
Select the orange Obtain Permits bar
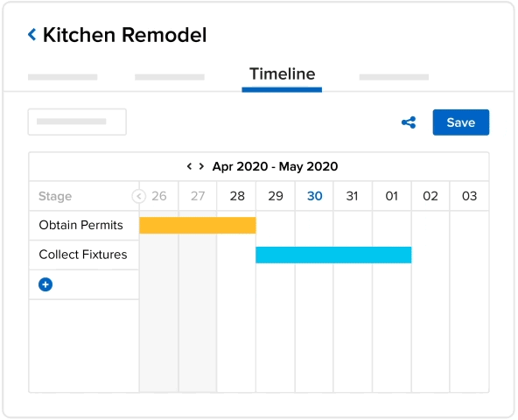198,226
